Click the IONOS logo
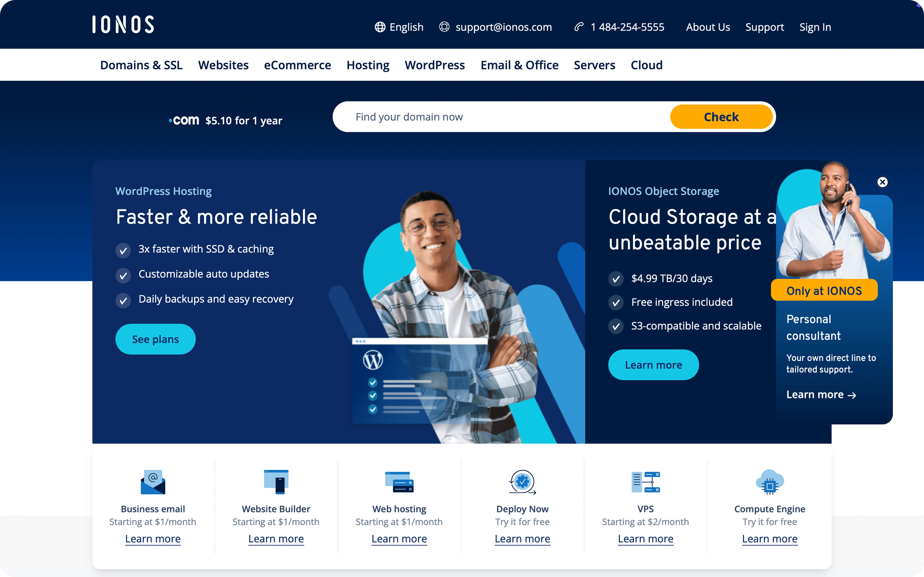Image resolution: width=924 pixels, height=577 pixels. (x=123, y=24)
